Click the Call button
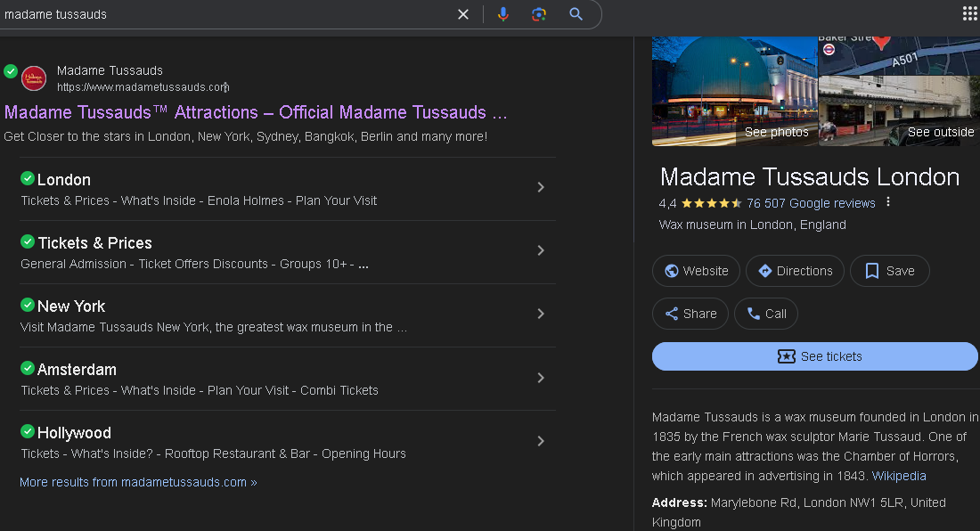 (766, 314)
